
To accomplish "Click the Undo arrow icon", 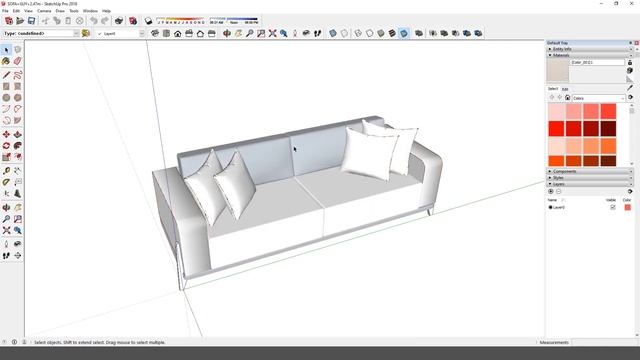I will (x=94, y=21).
